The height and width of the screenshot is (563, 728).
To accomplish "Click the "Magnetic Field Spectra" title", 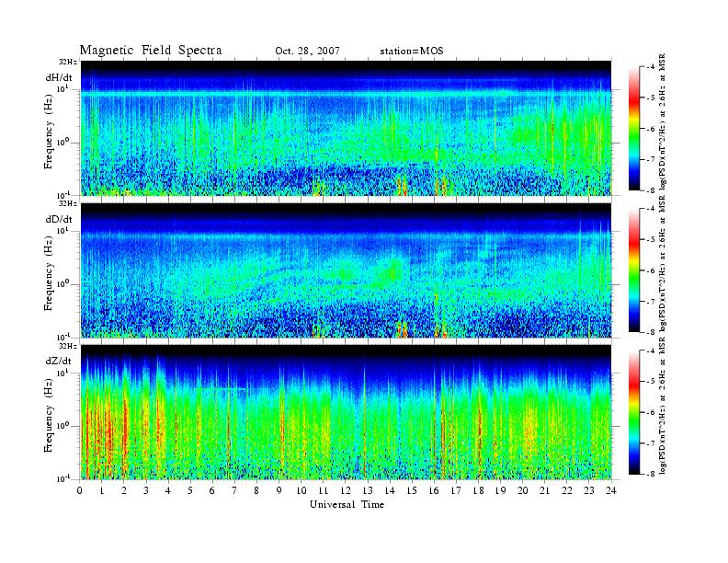I will (151, 51).
